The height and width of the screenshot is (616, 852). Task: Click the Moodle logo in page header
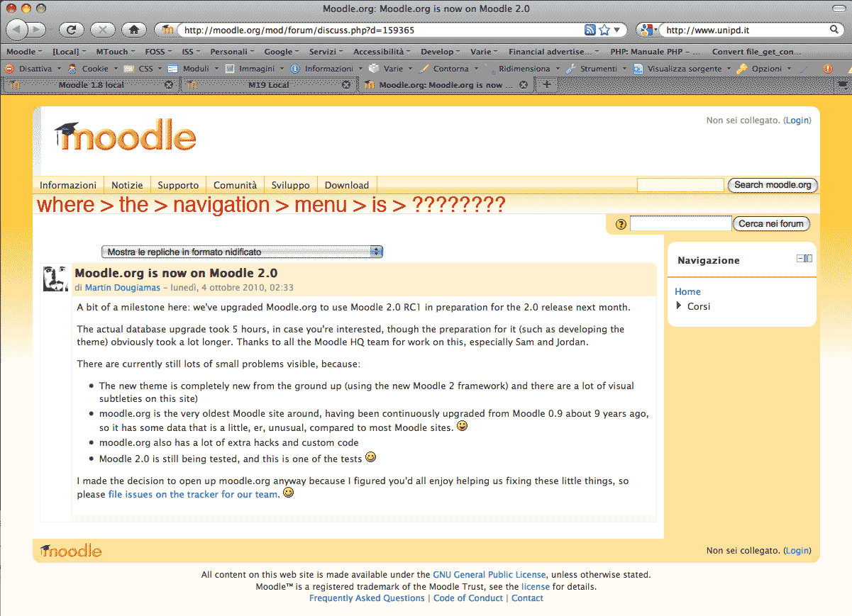pyautogui.click(x=125, y=136)
